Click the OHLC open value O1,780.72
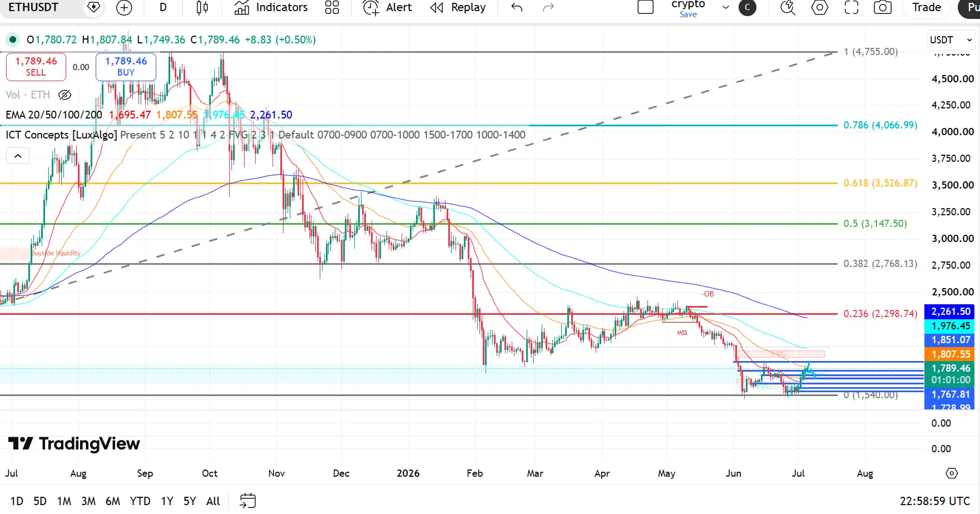The height and width of the screenshot is (514, 980). (52, 40)
